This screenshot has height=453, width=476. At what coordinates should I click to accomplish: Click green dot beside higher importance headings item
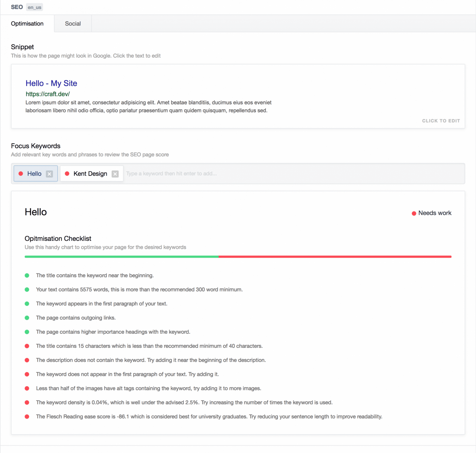coord(27,332)
